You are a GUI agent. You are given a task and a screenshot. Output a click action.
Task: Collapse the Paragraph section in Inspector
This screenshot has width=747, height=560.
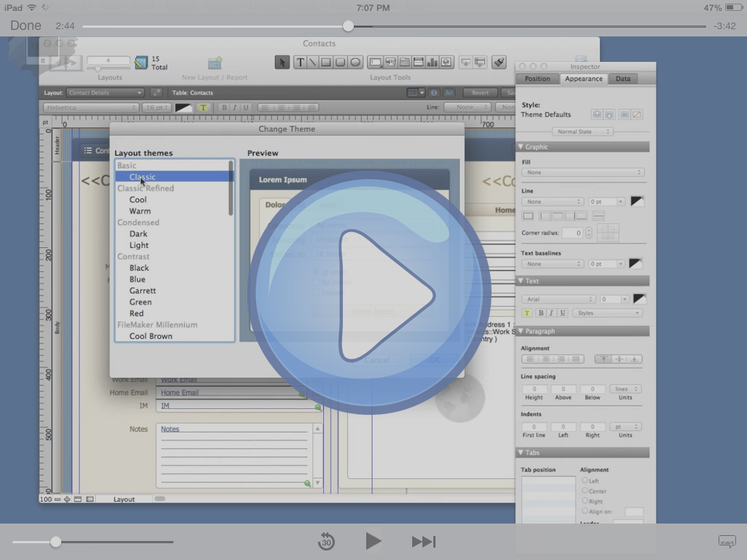[521, 331]
